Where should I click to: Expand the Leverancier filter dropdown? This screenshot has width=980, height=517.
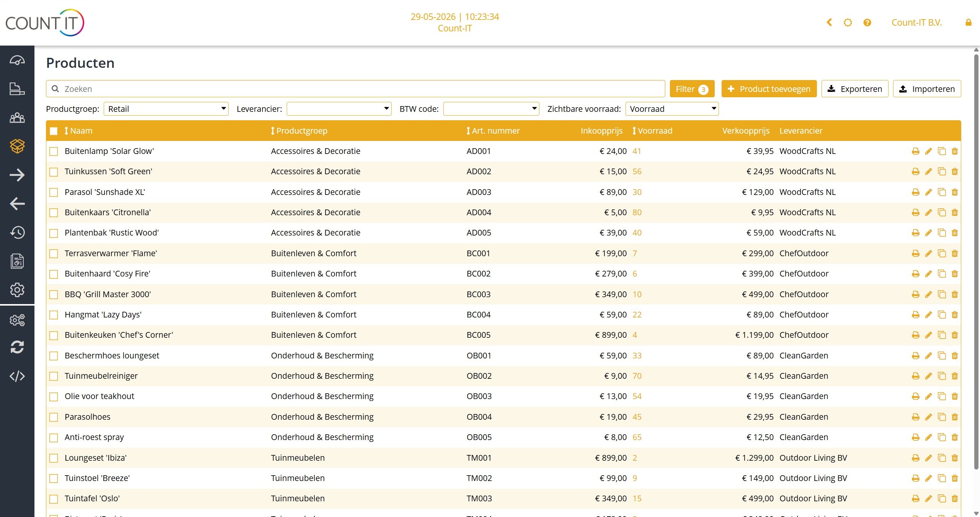tap(339, 109)
